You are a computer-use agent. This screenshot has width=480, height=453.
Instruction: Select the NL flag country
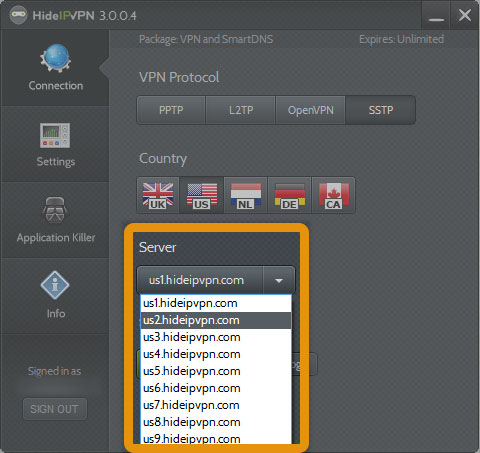pos(246,195)
